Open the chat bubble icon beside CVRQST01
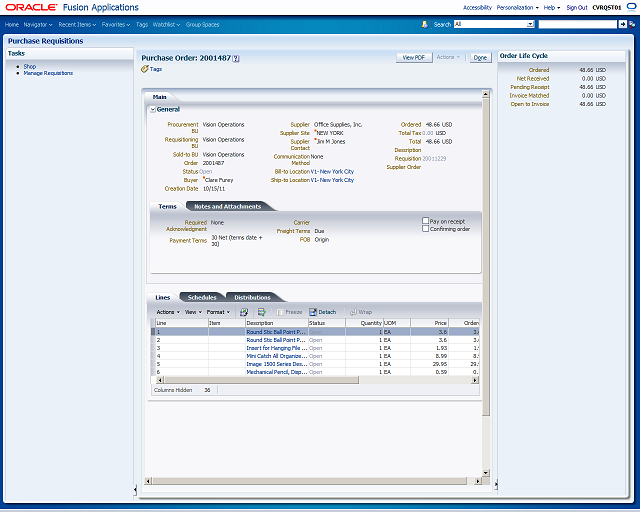The width and height of the screenshot is (640, 512). point(631,7)
